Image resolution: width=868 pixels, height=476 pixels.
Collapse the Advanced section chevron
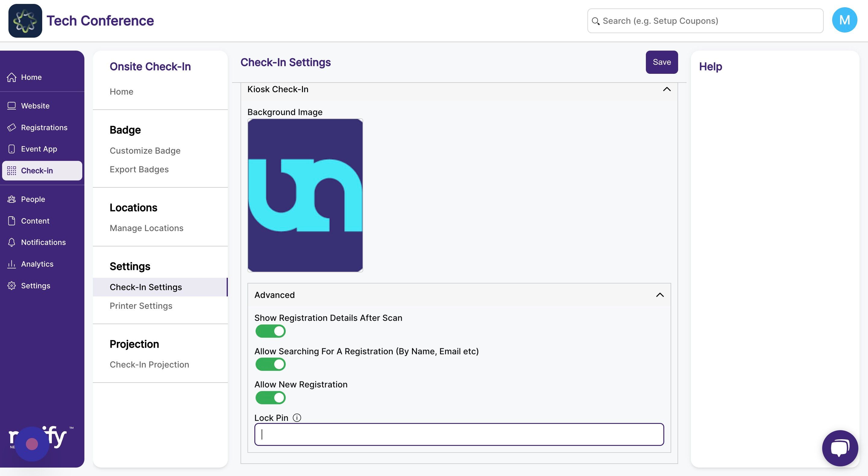tap(660, 295)
